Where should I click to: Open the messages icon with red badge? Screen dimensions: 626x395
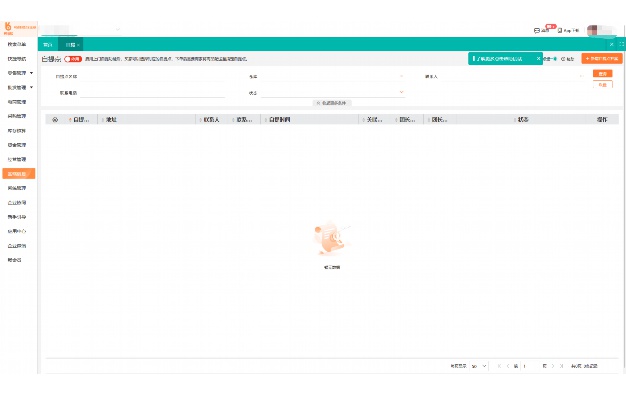pos(537,30)
